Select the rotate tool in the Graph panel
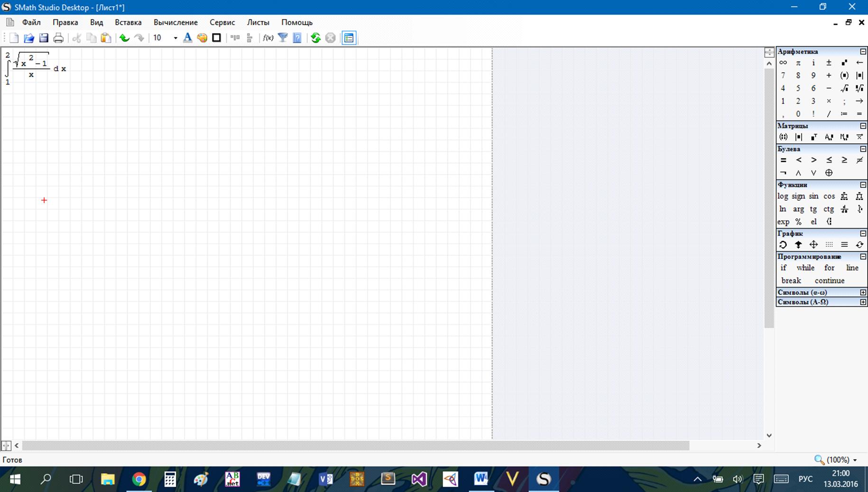Image resolution: width=868 pixels, height=492 pixels. [783, 245]
